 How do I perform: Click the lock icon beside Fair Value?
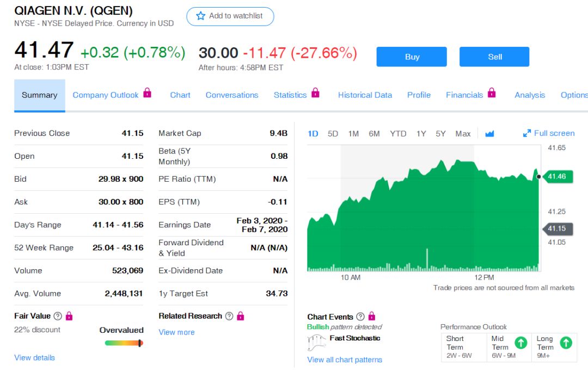(69, 316)
